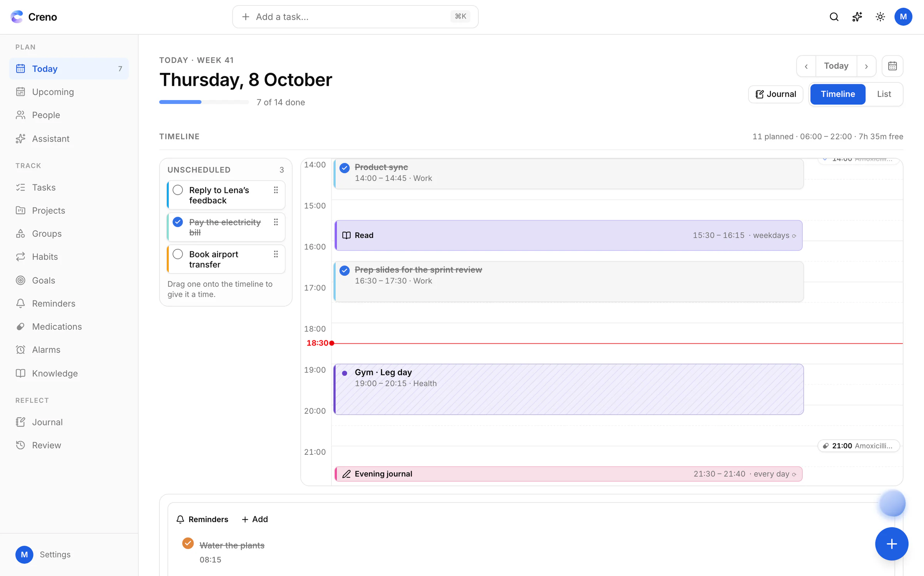Click the 21:00 Amoxicillin medication pill
Viewport: 924px width, 576px height.
point(859,446)
